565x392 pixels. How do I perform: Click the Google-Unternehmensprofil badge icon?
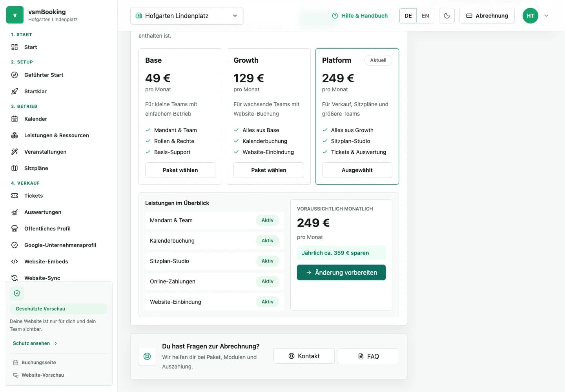pyautogui.click(x=15, y=245)
